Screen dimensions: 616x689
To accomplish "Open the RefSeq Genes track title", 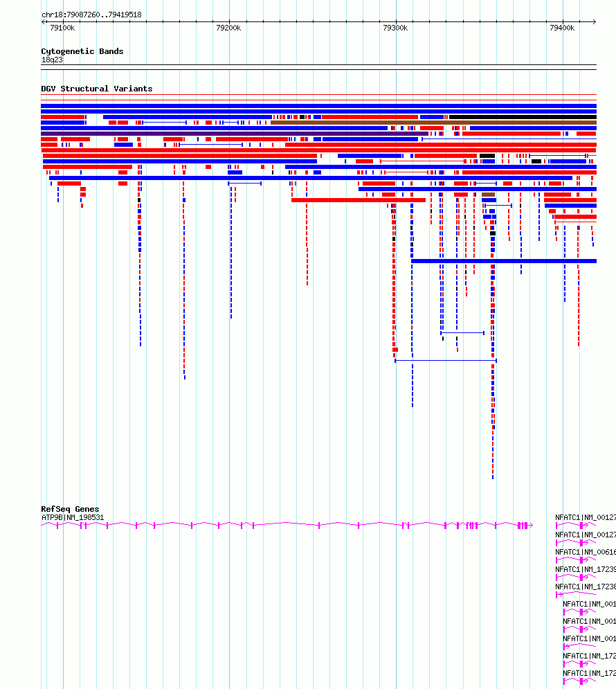I will coord(70,509).
